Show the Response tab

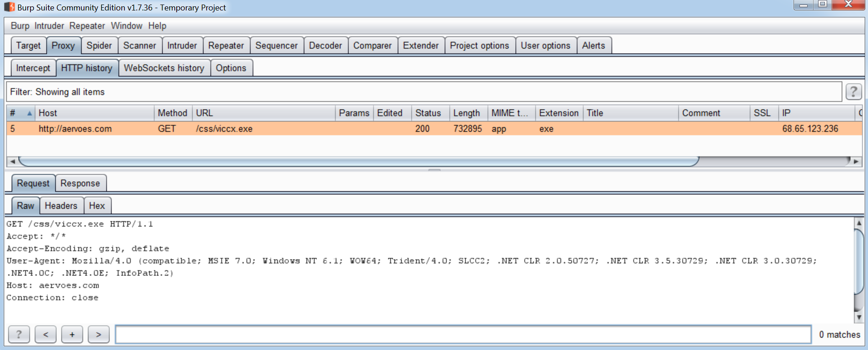(80, 183)
